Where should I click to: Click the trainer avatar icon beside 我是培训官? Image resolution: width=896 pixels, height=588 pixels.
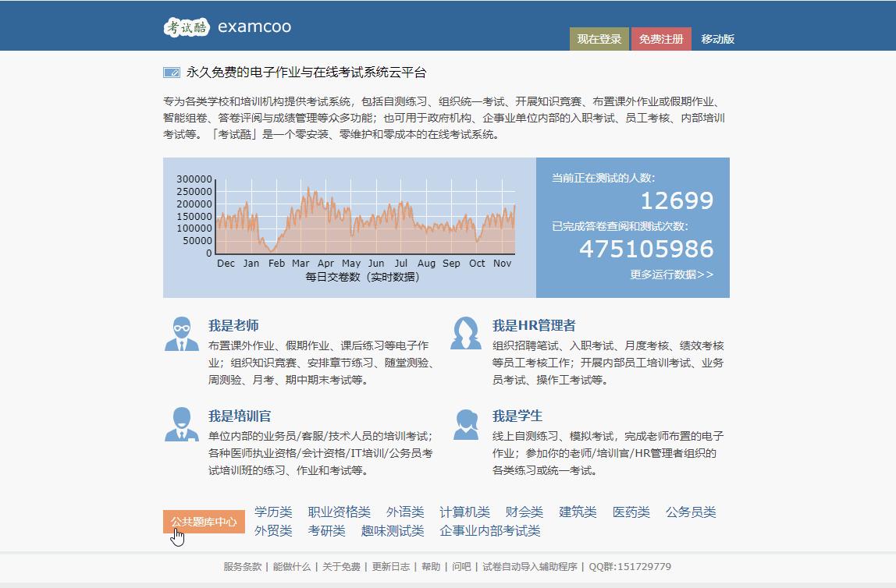pos(182,422)
